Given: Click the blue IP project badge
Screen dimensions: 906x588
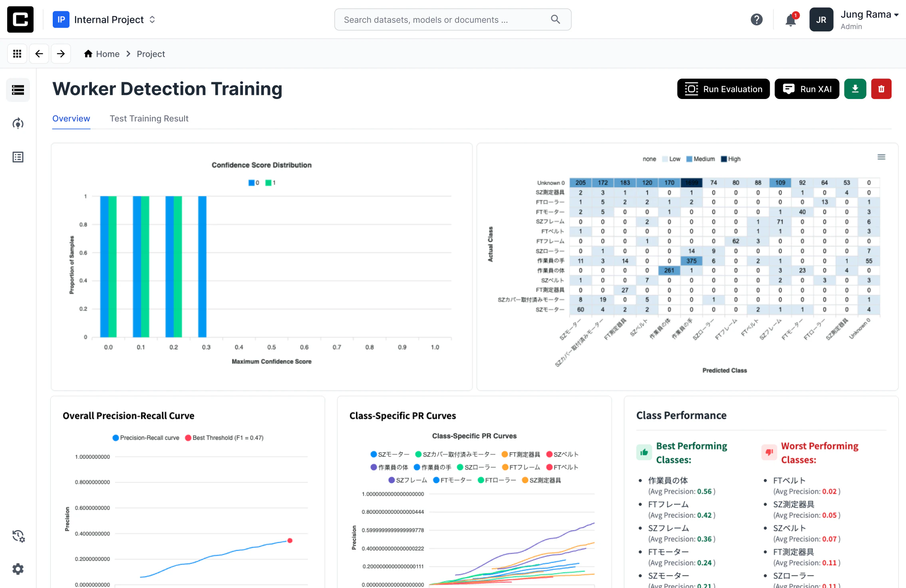Looking at the screenshot, I should [61, 20].
